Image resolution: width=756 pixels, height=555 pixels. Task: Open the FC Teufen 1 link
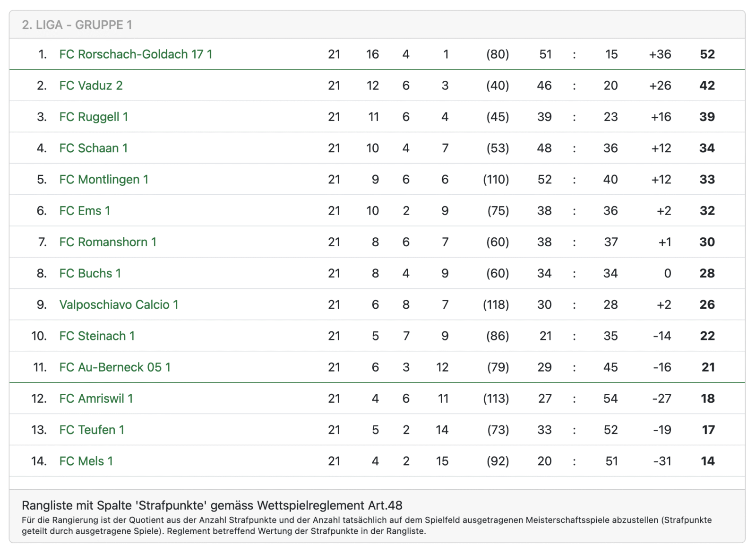click(x=92, y=430)
